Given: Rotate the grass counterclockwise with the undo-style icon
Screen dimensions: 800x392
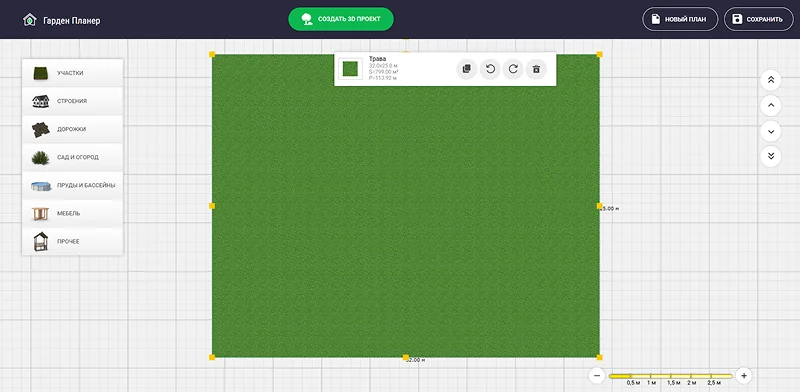Looking at the screenshot, I should click(490, 69).
